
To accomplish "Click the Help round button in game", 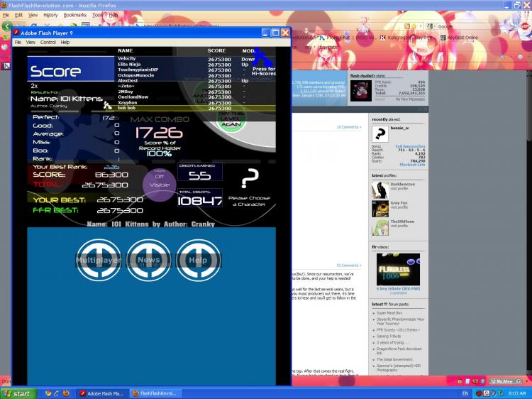I will click(198, 260).
